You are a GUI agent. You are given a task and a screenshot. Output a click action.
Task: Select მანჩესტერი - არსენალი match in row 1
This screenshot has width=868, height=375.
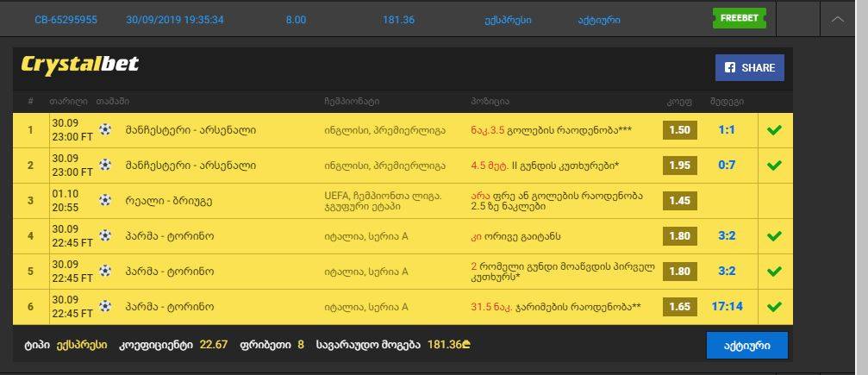191,130
